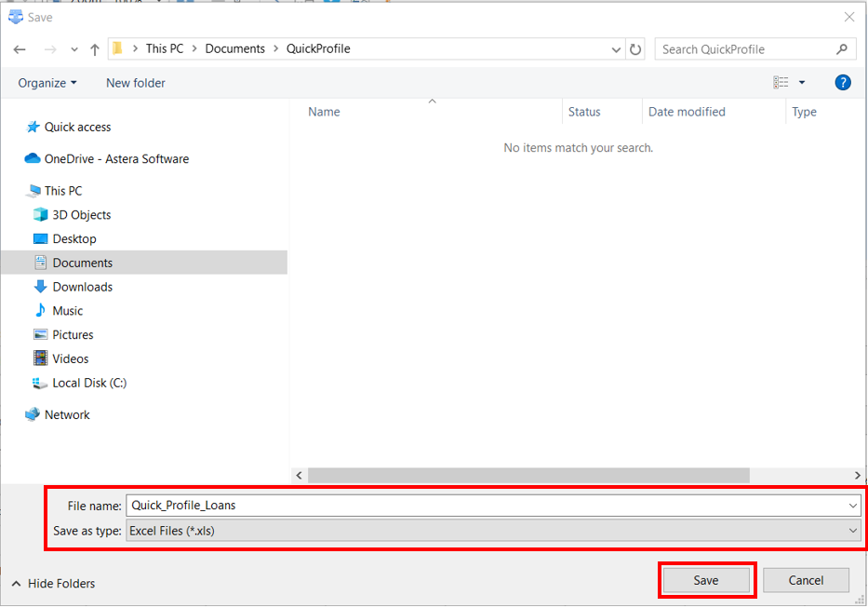Open OneDrive - Astera Software location
Viewport: 868px width, 608px height.
[x=115, y=159]
